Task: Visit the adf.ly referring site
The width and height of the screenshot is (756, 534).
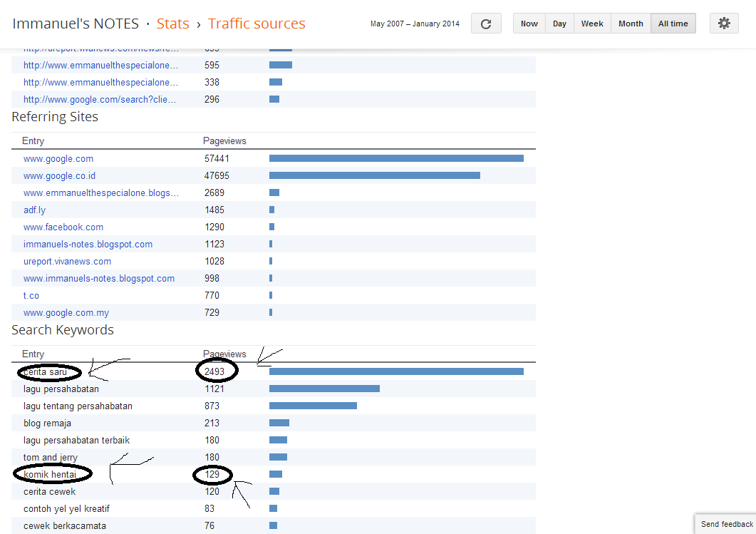Action: 35,210
